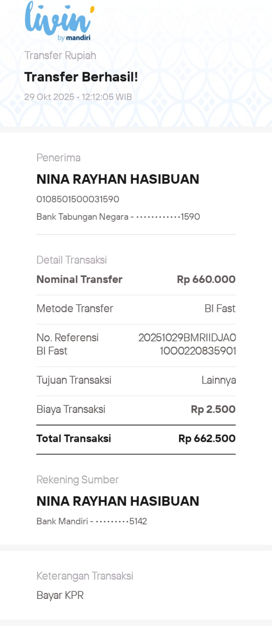Image resolution: width=272 pixels, height=644 pixels.
Task: Click the Detail Transaksi section heading
Action: tap(72, 260)
